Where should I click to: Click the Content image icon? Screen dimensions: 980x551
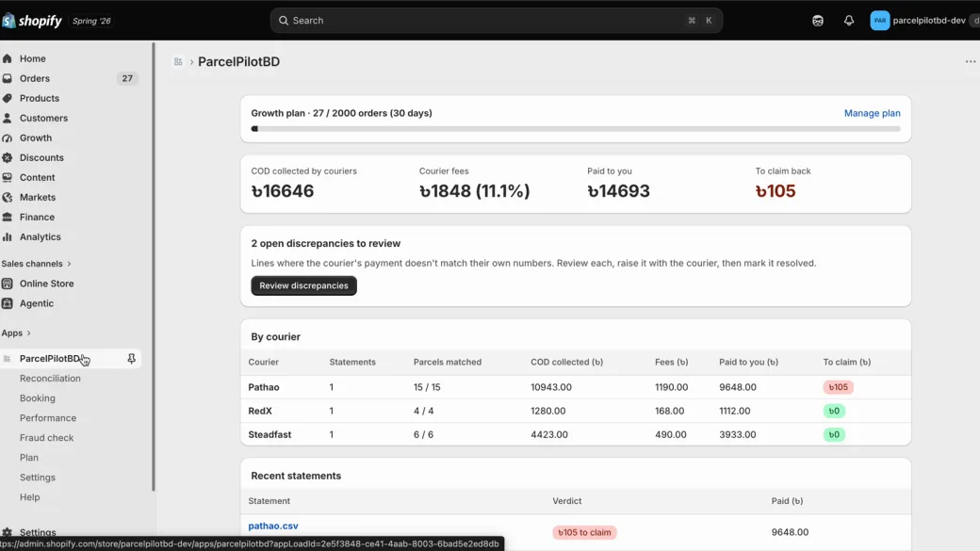[x=8, y=177]
